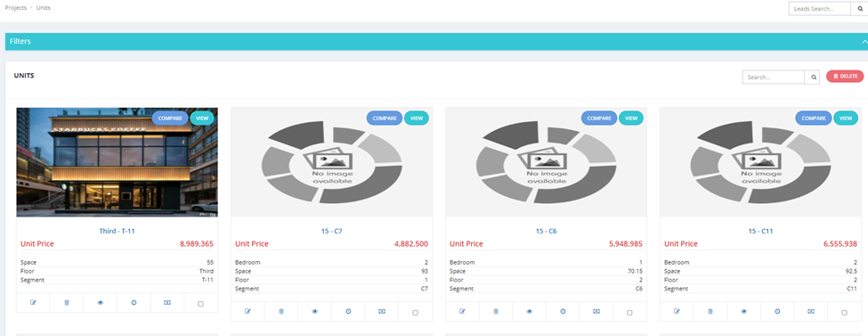Delete the 15 - C7 unit via trash icon

click(281, 312)
